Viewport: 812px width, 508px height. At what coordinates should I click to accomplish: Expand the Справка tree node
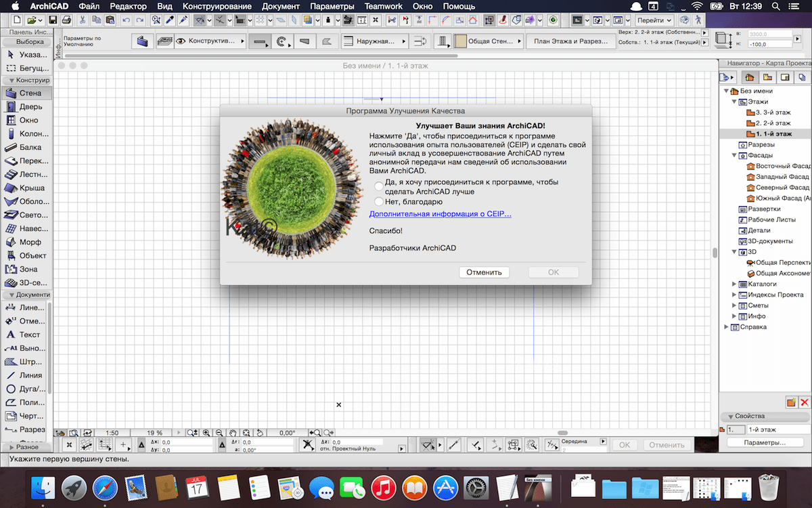pos(726,327)
